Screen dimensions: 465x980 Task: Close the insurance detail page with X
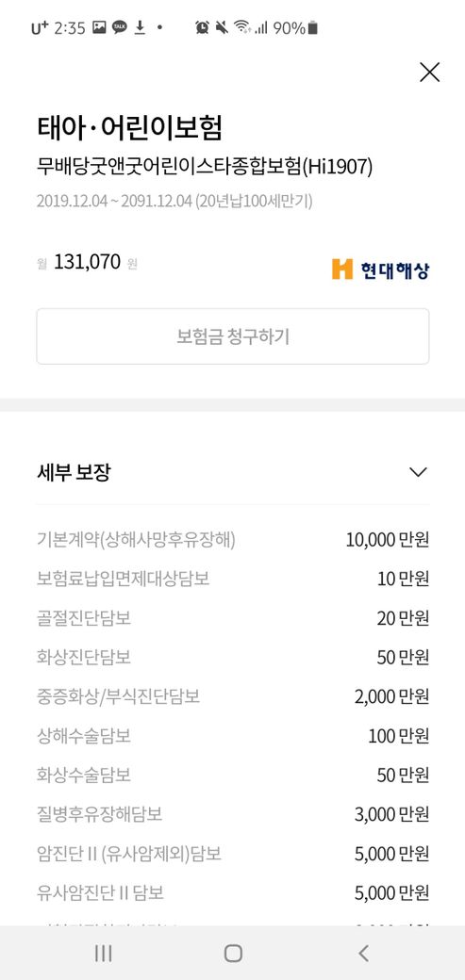(429, 73)
